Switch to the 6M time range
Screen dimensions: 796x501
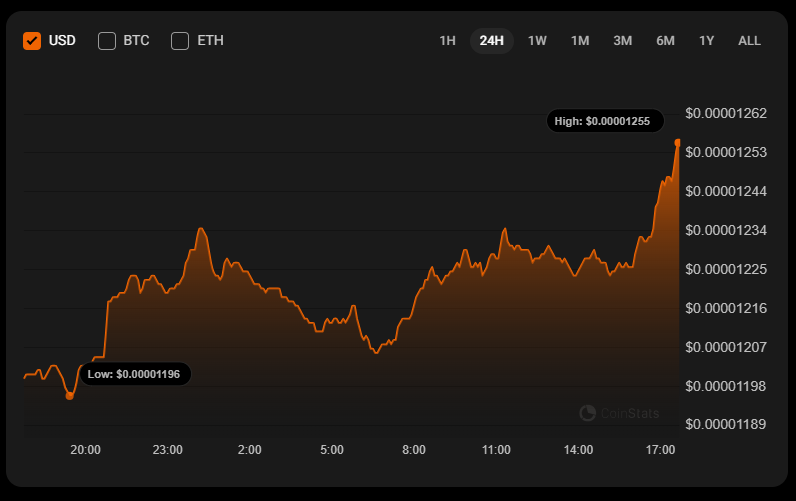pyautogui.click(x=665, y=41)
